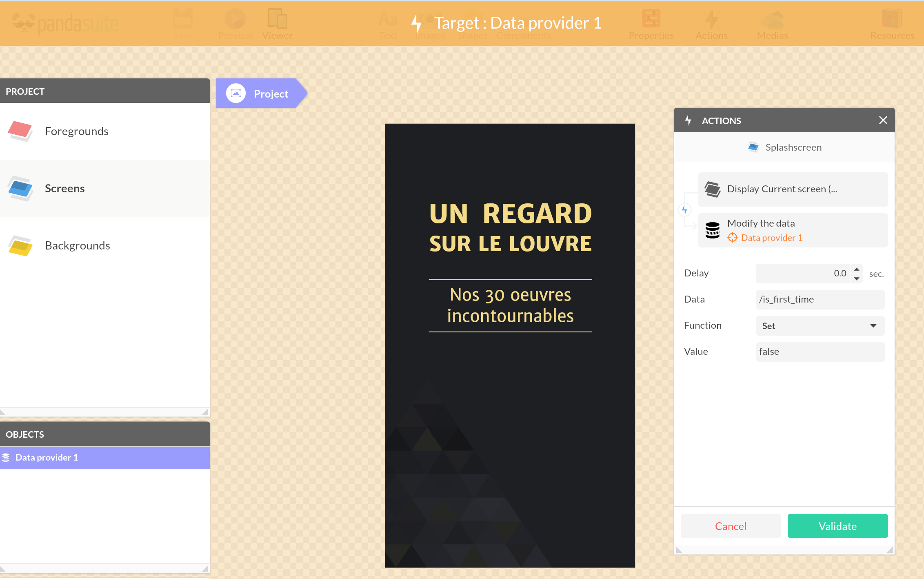The width and height of the screenshot is (924, 579).
Task: Click the database icon of Modify the data
Action: tap(713, 230)
